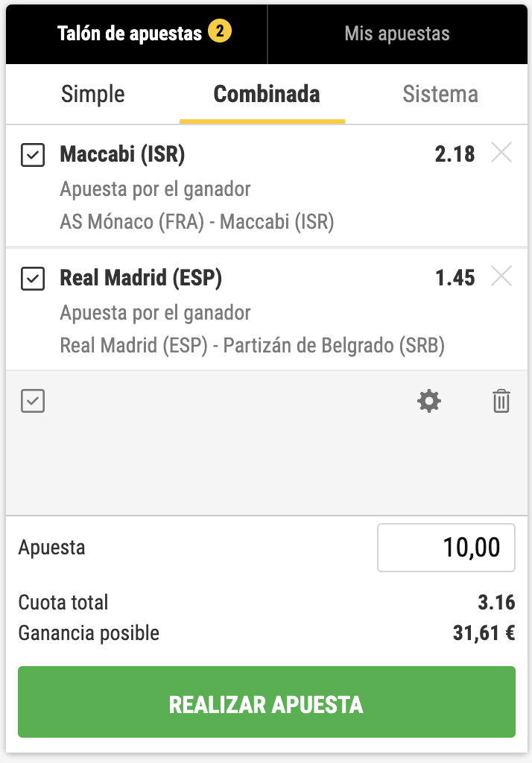
Task: Click the Apuesta stake input field
Action: (x=446, y=548)
